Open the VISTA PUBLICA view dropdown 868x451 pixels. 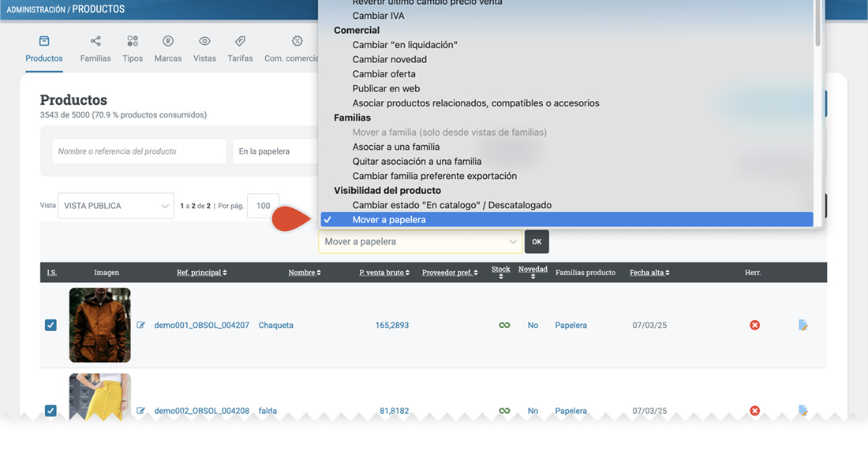click(x=116, y=206)
